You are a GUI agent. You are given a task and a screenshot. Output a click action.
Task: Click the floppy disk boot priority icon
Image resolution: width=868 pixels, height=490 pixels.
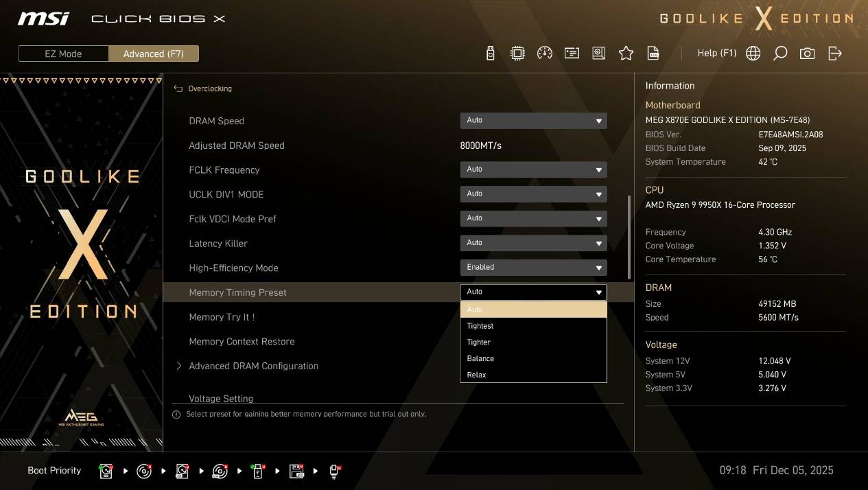pos(296,471)
